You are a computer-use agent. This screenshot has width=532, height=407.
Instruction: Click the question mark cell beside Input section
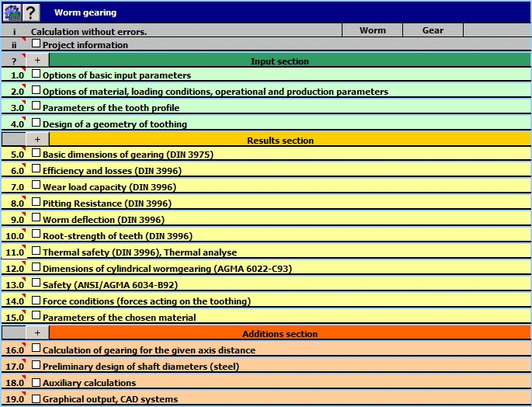tap(13, 61)
